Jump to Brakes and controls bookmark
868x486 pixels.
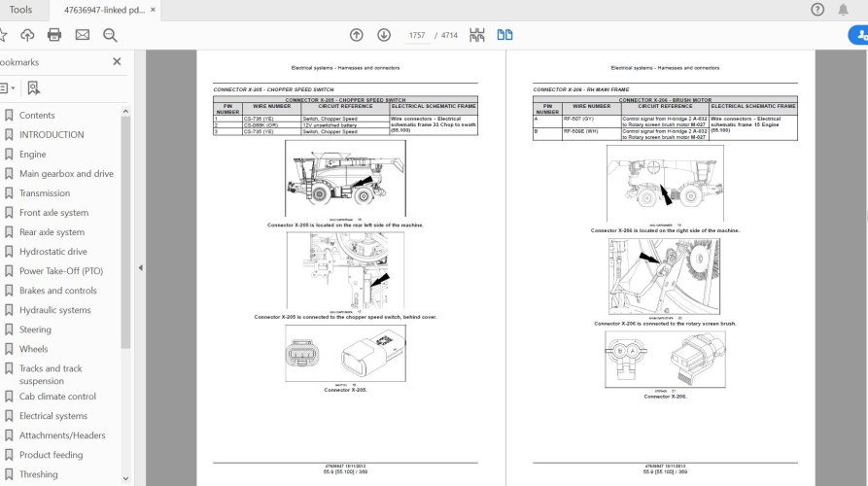57,291
